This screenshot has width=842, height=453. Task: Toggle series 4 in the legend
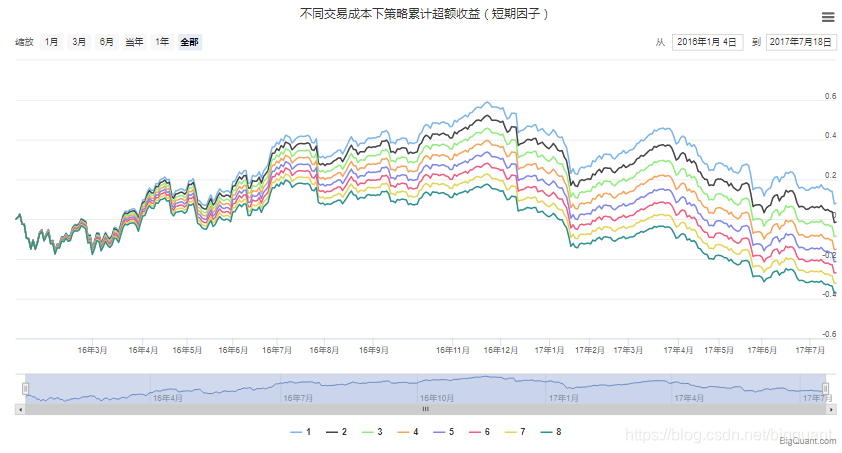(x=408, y=432)
